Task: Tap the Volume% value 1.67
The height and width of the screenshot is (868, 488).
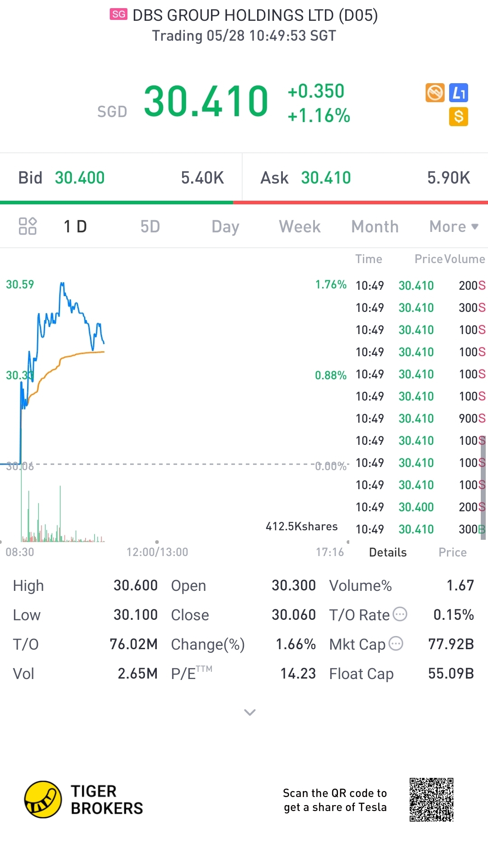Action: pos(460,585)
